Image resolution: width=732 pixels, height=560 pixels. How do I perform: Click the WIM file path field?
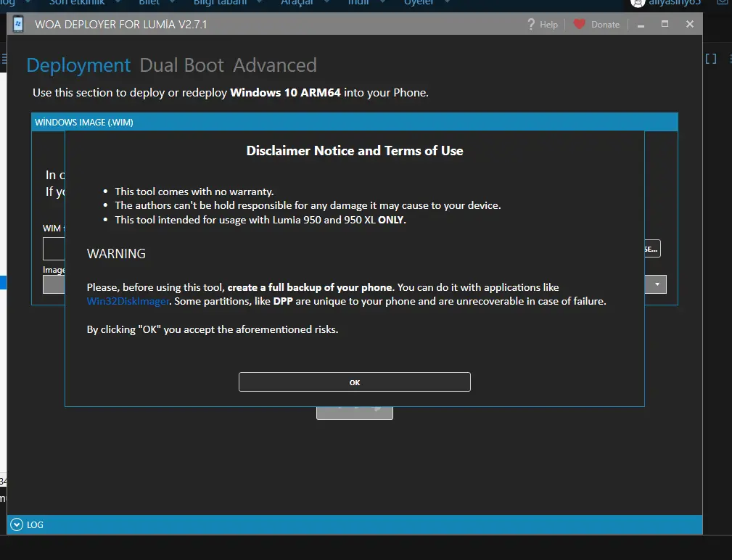click(x=54, y=249)
